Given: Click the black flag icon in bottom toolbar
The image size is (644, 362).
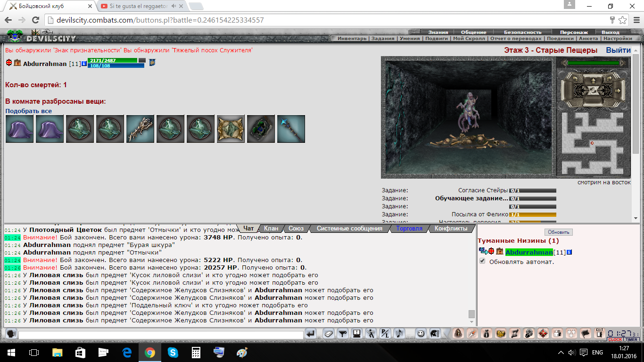Looking at the screenshot, I should pyautogui.click(x=585, y=334).
